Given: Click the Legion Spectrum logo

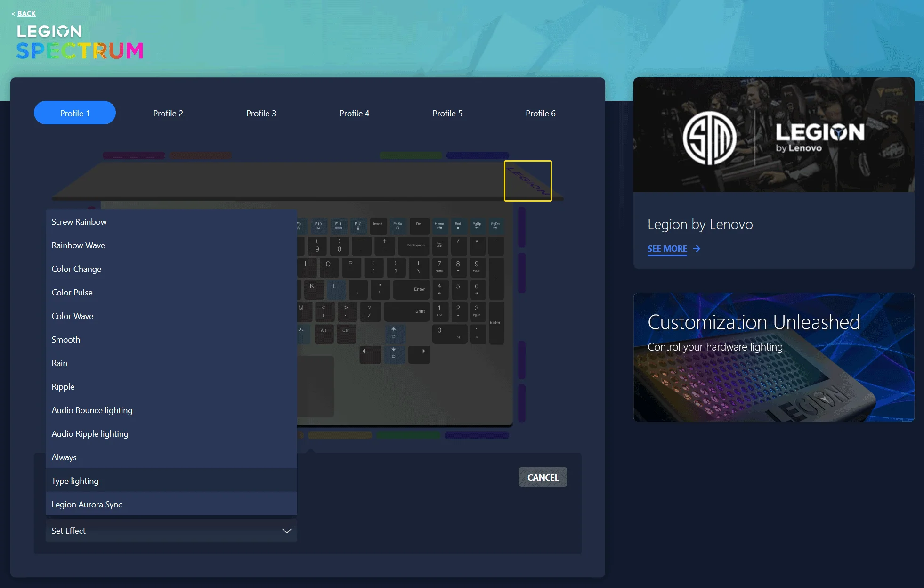Looking at the screenshot, I should click(x=80, y=42).
